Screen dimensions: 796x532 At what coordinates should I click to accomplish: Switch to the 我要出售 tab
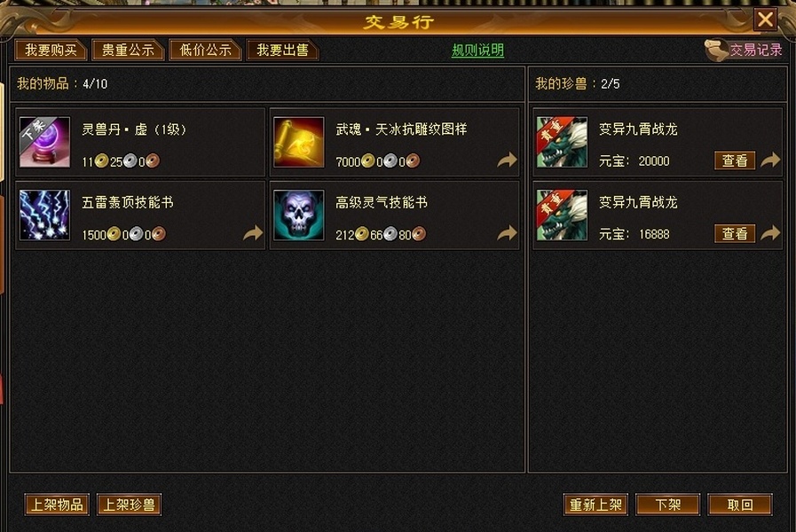click(x=282, y=51)
